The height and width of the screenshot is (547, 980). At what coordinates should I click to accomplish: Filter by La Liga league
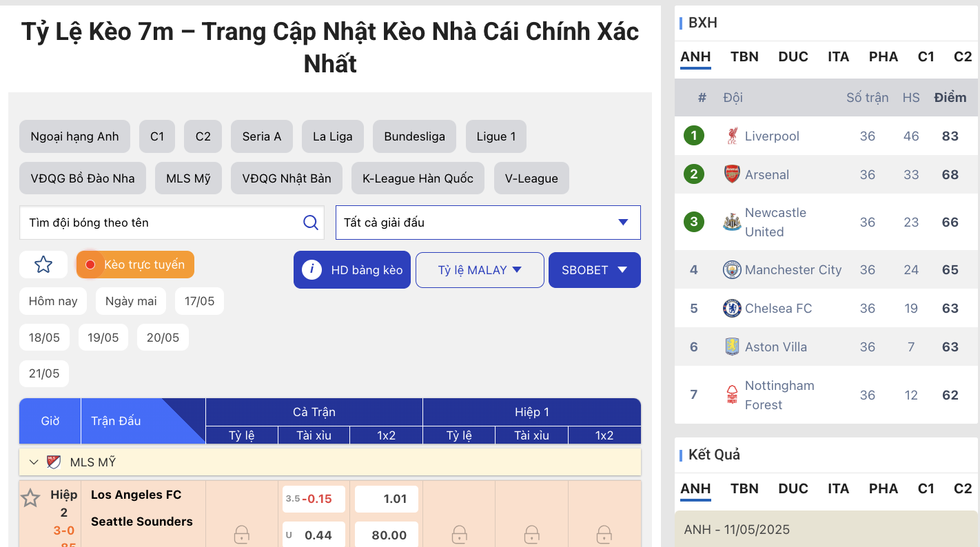(x=333, y=136)
